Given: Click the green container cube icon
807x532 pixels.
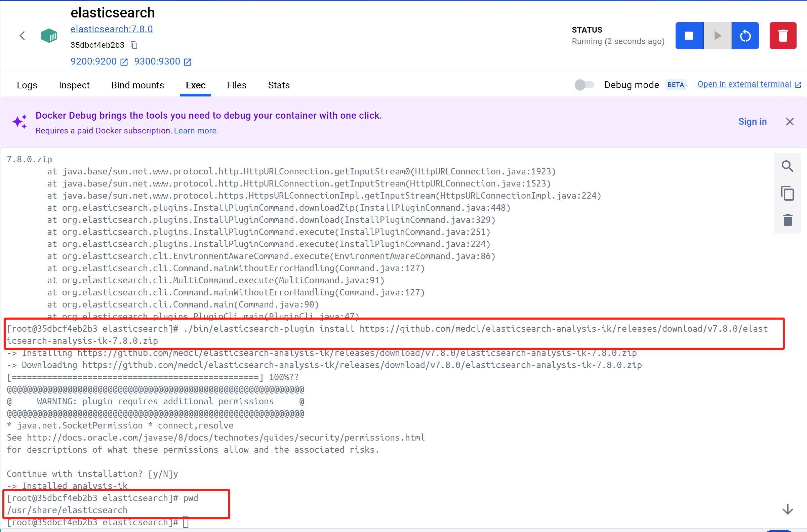Looking at the screenshot, I should click(x=49, y=36).
